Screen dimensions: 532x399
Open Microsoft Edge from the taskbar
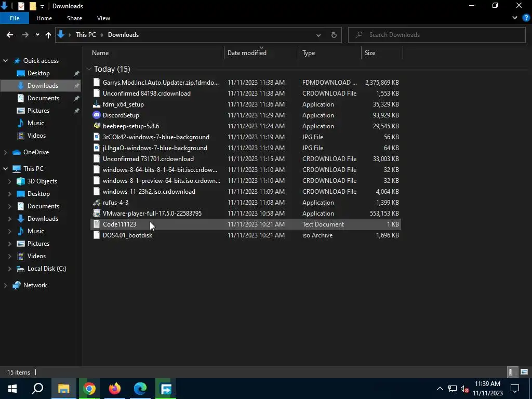[140, 389]
